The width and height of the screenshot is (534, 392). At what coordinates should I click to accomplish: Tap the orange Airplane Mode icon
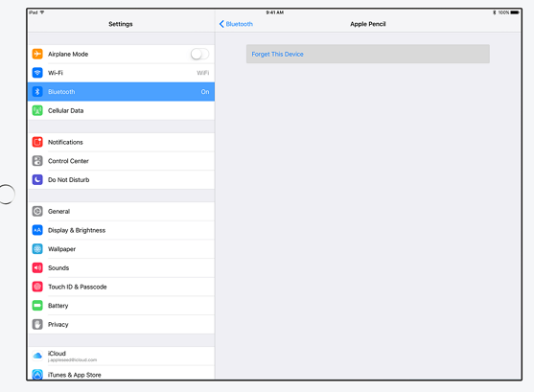click(37, 54)
